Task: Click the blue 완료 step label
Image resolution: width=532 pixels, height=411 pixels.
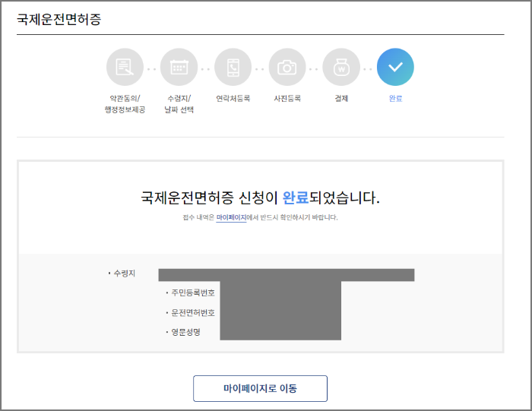Action: point(396,98)
